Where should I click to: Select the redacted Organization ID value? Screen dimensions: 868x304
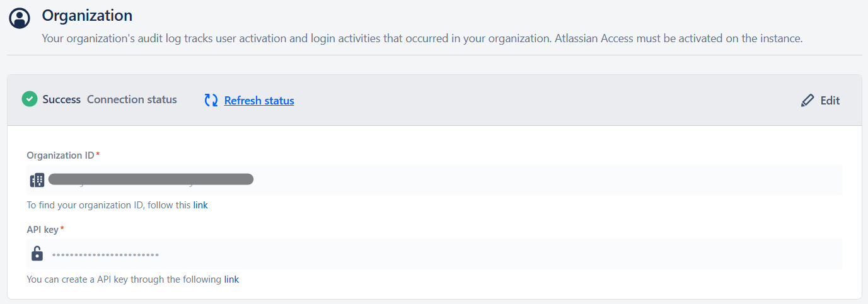click(151, 179)
